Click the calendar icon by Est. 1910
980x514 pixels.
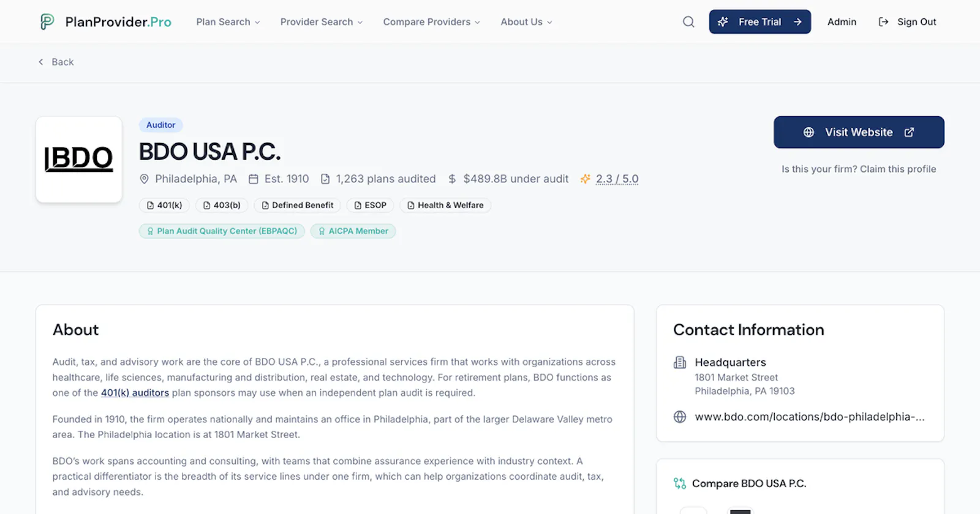[254, 179]
